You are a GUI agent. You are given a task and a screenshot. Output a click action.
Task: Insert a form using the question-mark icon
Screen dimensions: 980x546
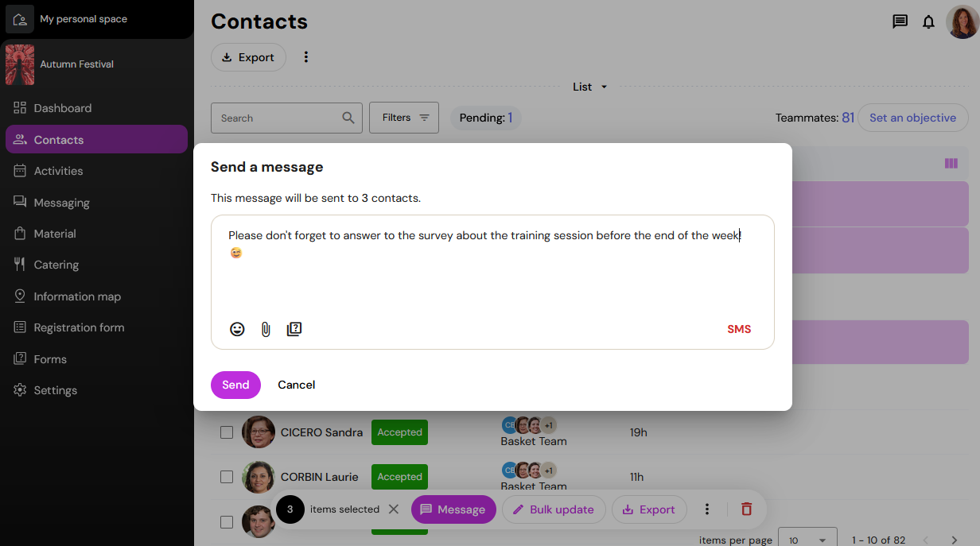(x=294, y=329)
